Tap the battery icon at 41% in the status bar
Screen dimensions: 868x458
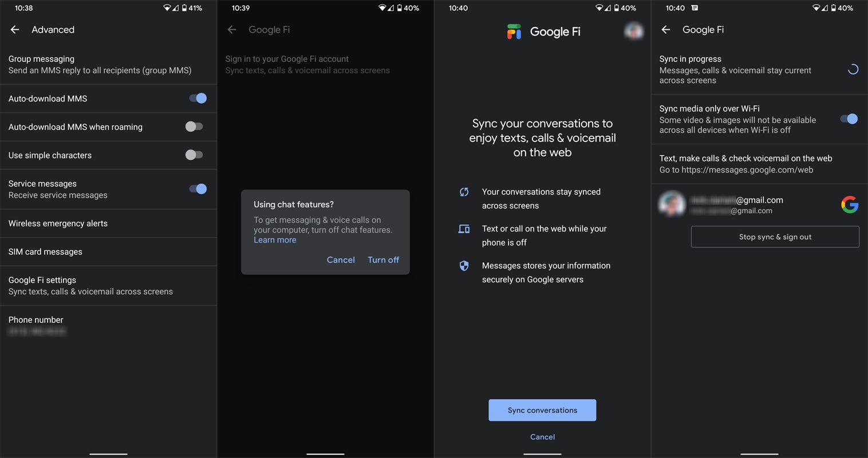[184, 8]
